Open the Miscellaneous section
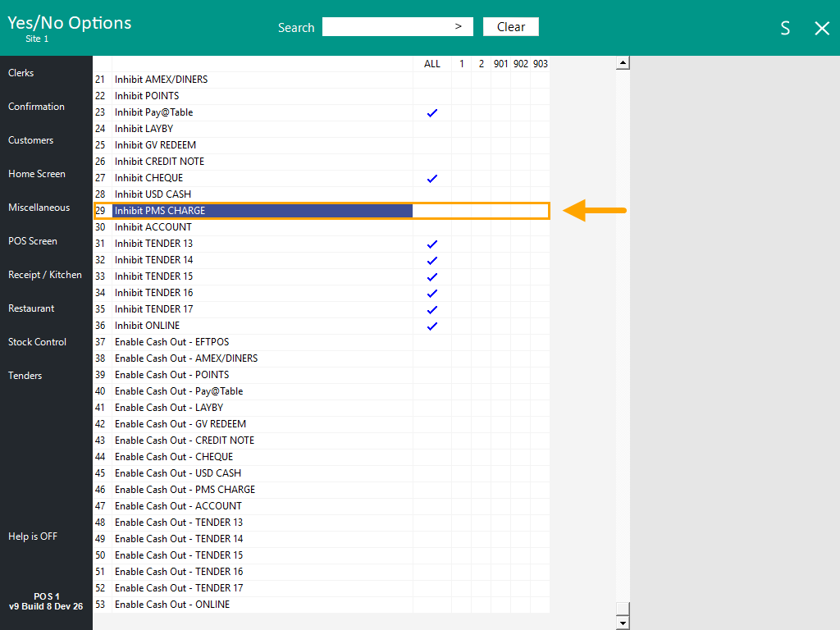Screen dimensions: 840x630 (39, 208)
